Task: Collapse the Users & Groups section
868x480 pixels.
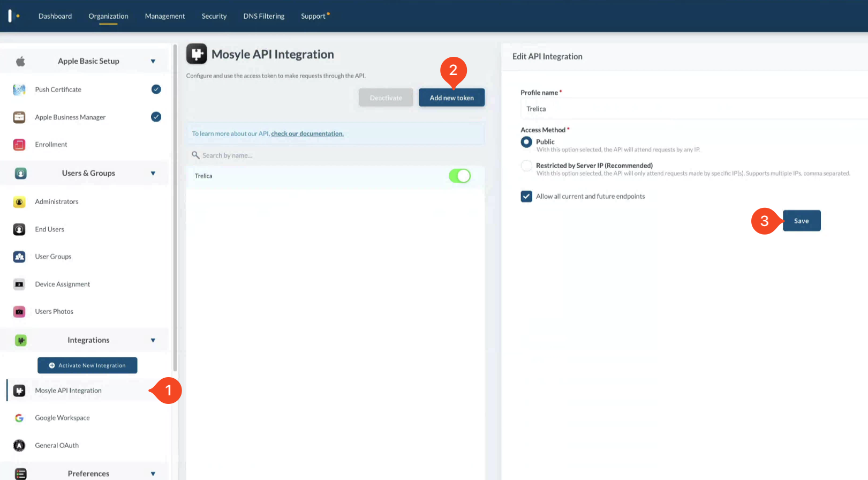Action: [153, 173]
